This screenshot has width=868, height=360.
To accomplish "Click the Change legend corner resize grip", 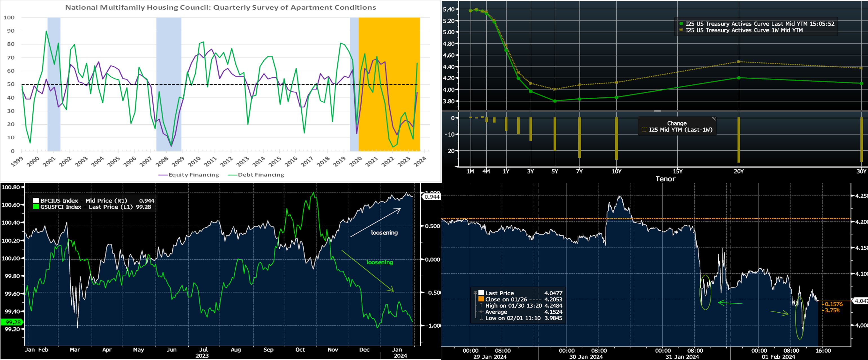I will pos(714,119).
